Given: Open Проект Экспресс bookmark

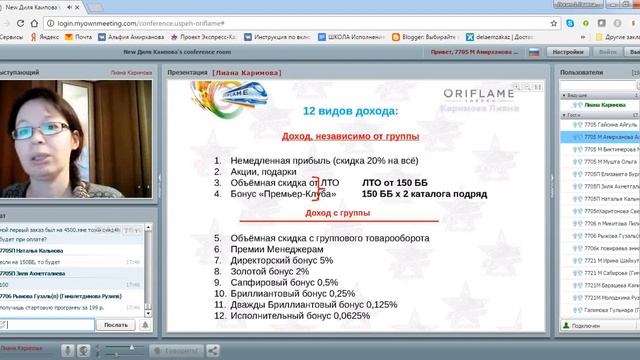Looking at the screenshot, I should pos(203,37).
